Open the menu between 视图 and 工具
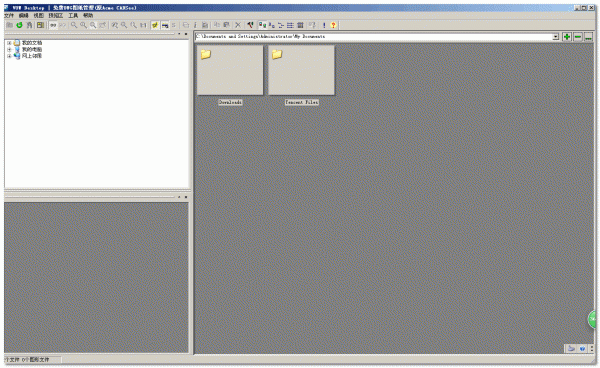The width and height of the screenshot is (600, 368). [55, 15]
